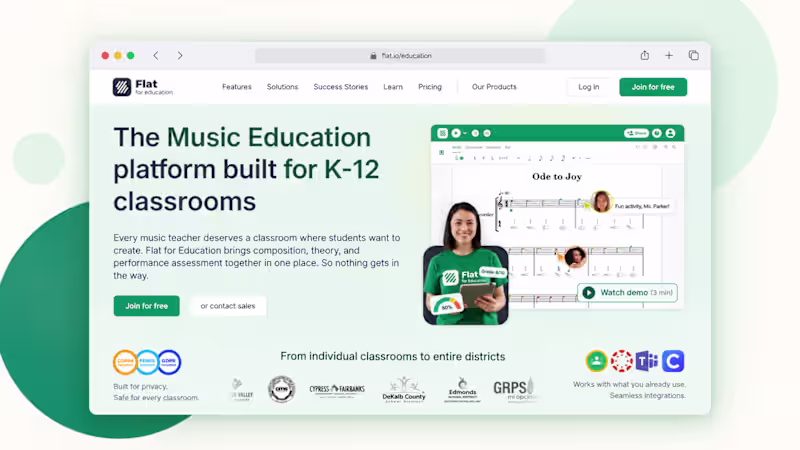800x450 pixels.
Task: Click the COPPA compliance badge
Action: click(x=125, y=362)
